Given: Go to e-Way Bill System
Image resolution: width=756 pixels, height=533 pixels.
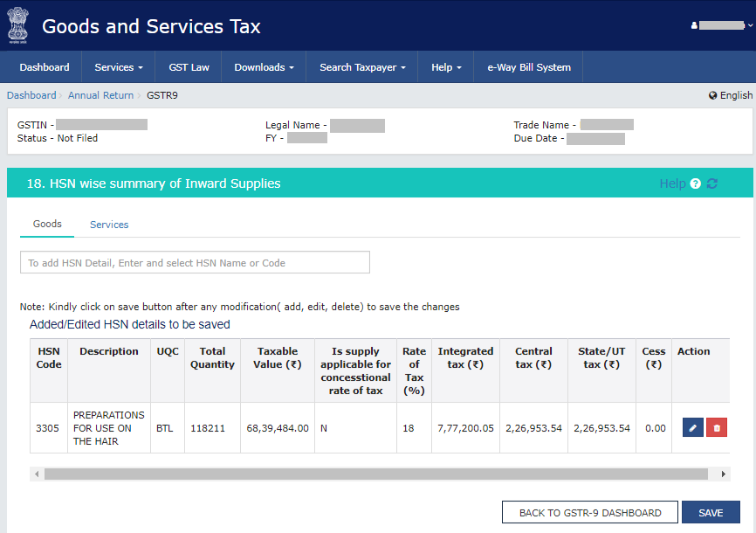Looking at the screenshot, I should tap(528, 67).
